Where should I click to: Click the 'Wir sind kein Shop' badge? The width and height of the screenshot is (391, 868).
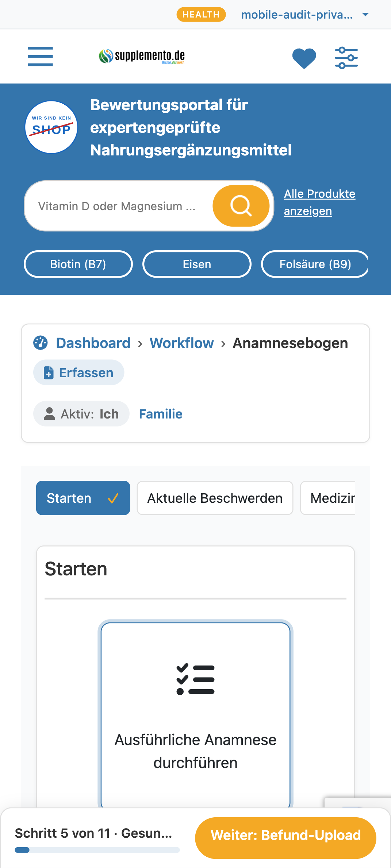pos(51,127)
